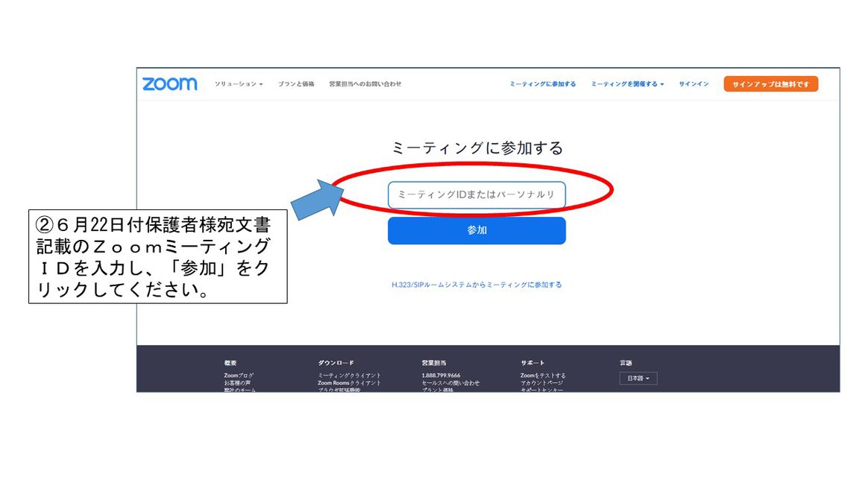
Task: Open the ソリューション dropdown menu
Action: [239, 84]
